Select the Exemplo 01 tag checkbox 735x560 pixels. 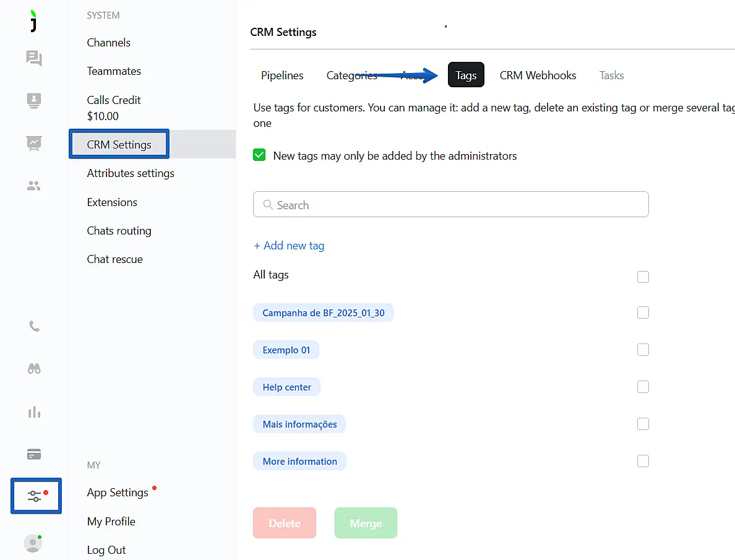(643, 350)
